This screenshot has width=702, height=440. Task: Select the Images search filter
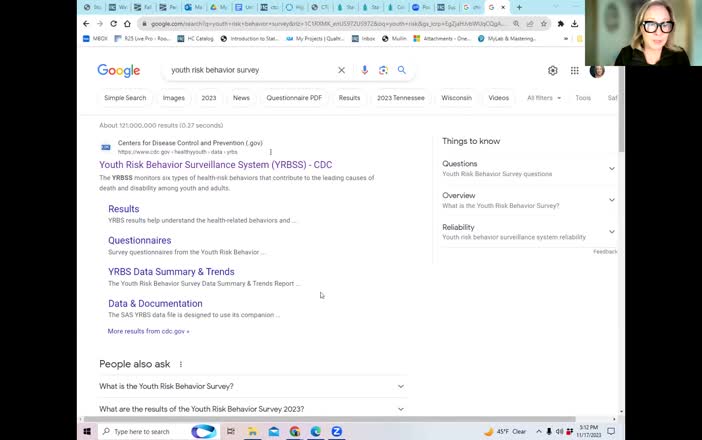174,98
